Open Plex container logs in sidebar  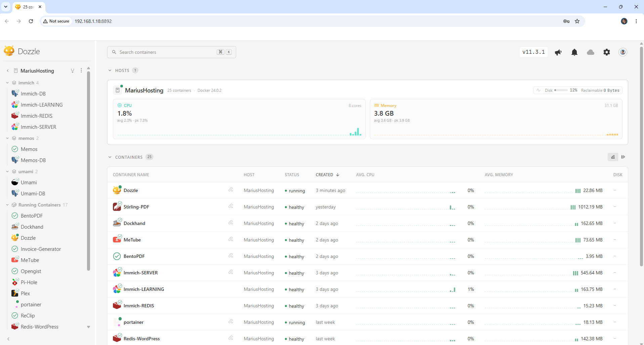tap(25, 294)
